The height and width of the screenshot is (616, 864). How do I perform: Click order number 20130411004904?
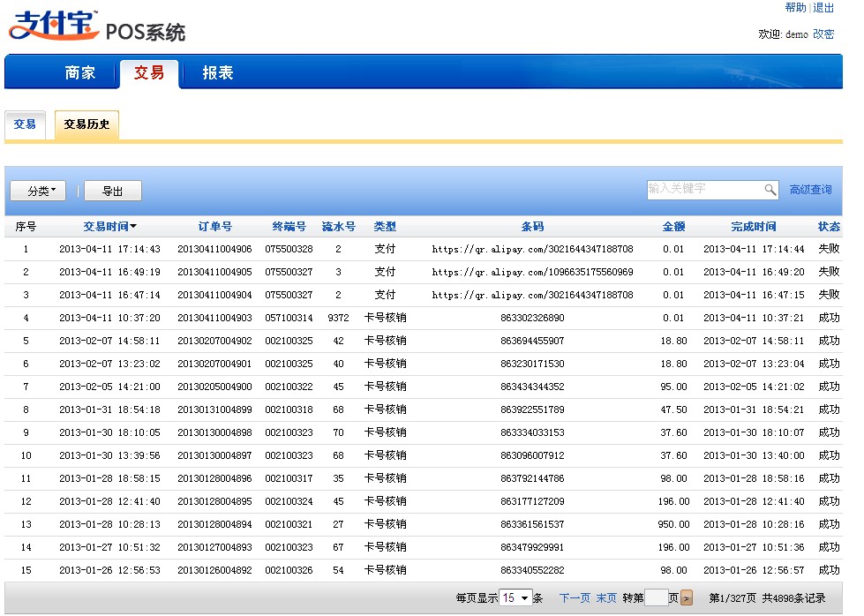(214, 296)
